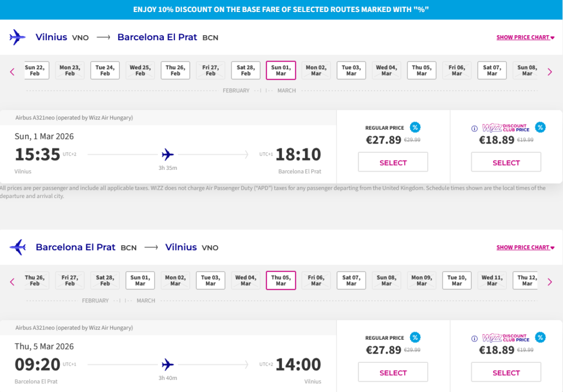
Task: Expand return Show Price Chart
Action: pos(525,247)
